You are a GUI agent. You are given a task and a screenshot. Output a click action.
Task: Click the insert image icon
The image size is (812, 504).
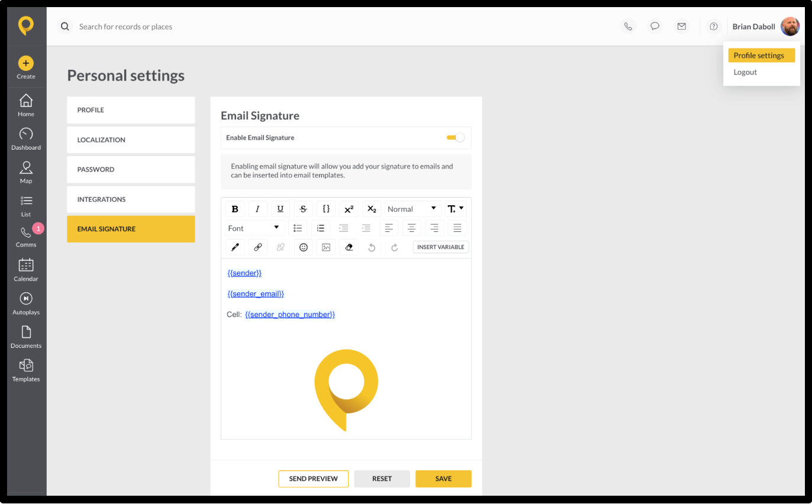coord(326,247)
